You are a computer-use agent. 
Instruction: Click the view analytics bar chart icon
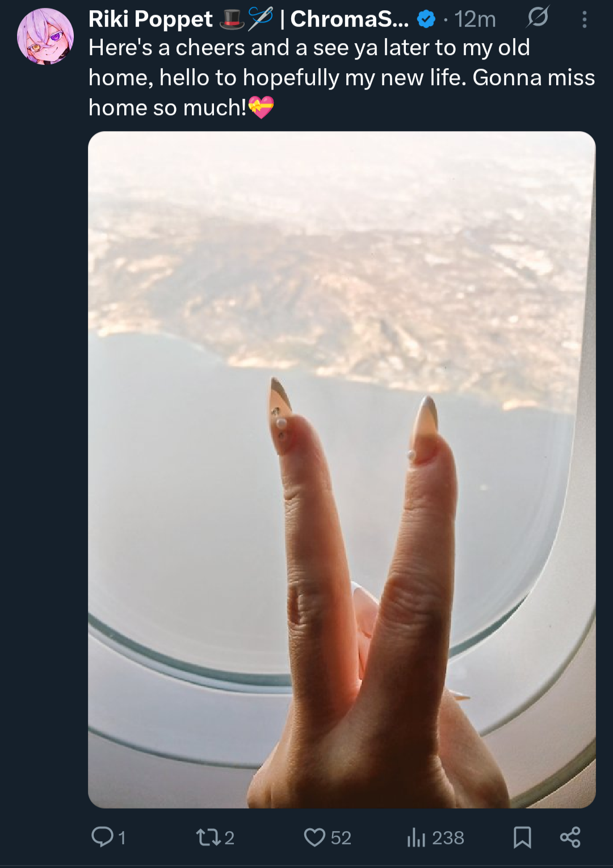click(x=416, y=837)
